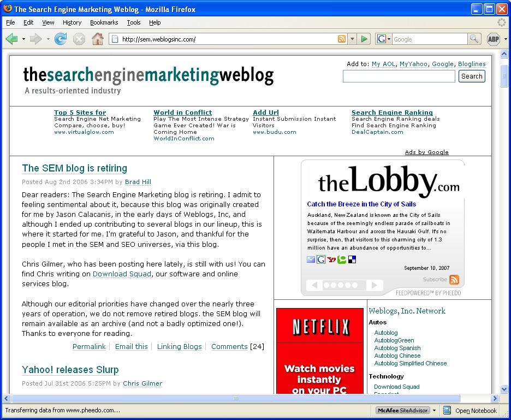Open 'The SEM blog is retiring' title
This screenshot has width=511, height=420.
[74, 168]
